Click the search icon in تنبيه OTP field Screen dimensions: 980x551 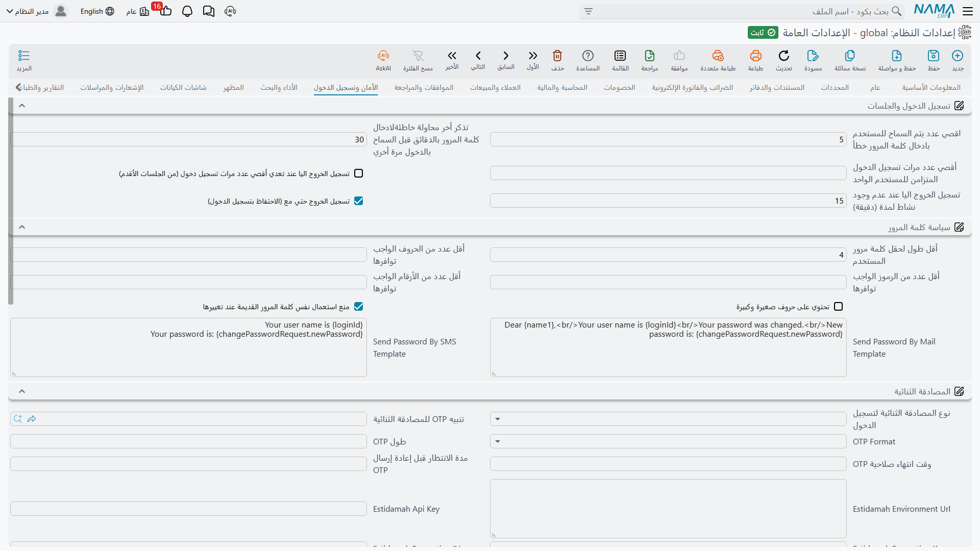[x=18, y=419]
